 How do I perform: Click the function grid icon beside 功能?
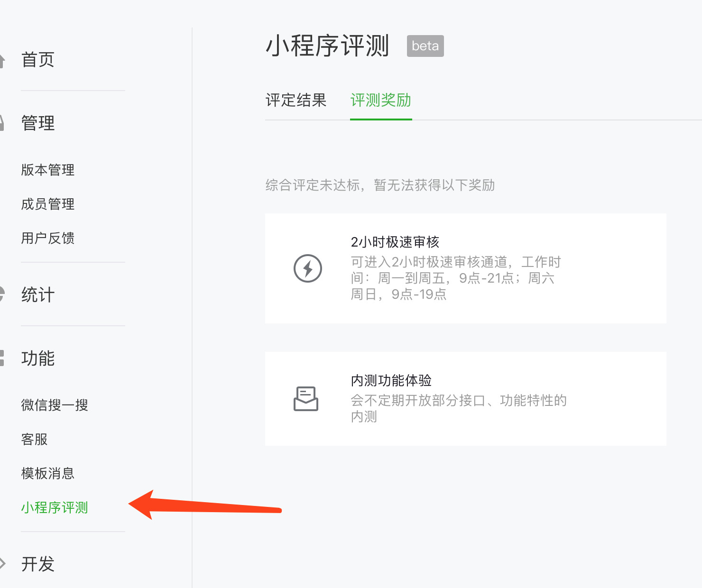click(x=2, y=358)
